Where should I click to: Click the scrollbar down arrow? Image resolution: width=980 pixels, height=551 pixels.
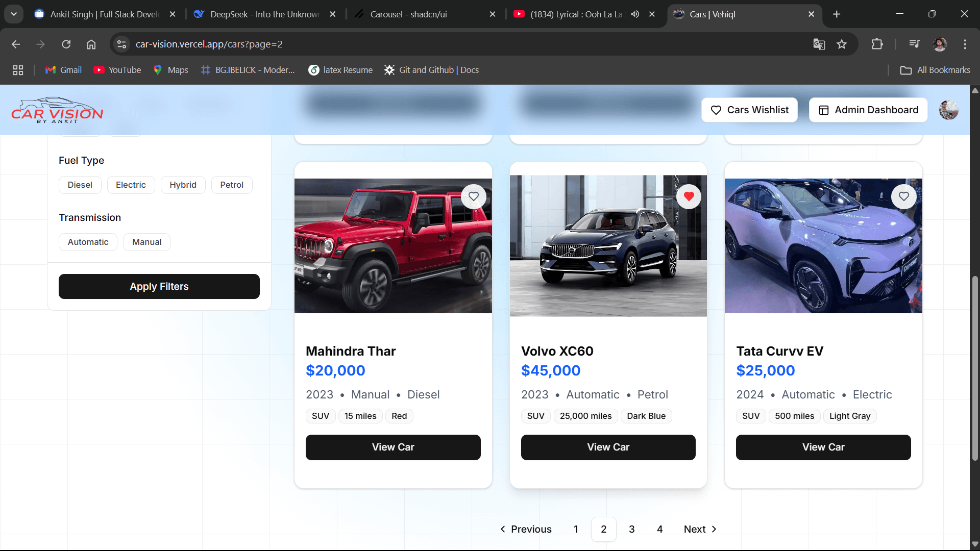[x=975, y=544]
